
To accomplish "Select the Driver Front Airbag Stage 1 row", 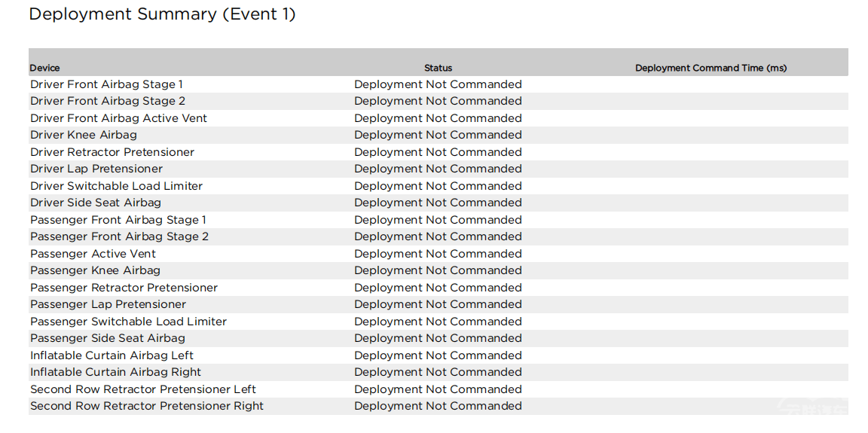I will tap(439, 84).
